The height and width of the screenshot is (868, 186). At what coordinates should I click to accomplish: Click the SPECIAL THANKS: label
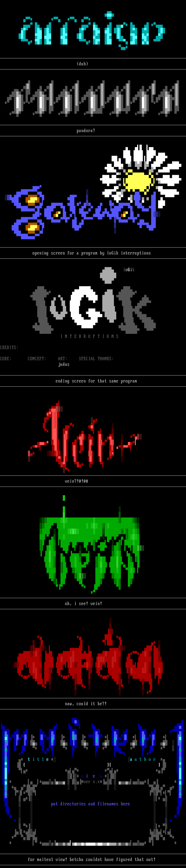pos(96,359)
